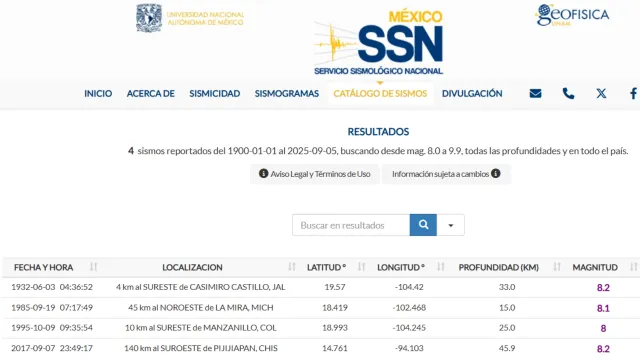Click depth value 33.0
Viewport: 640px width, 360px height.
pos(507,287)
